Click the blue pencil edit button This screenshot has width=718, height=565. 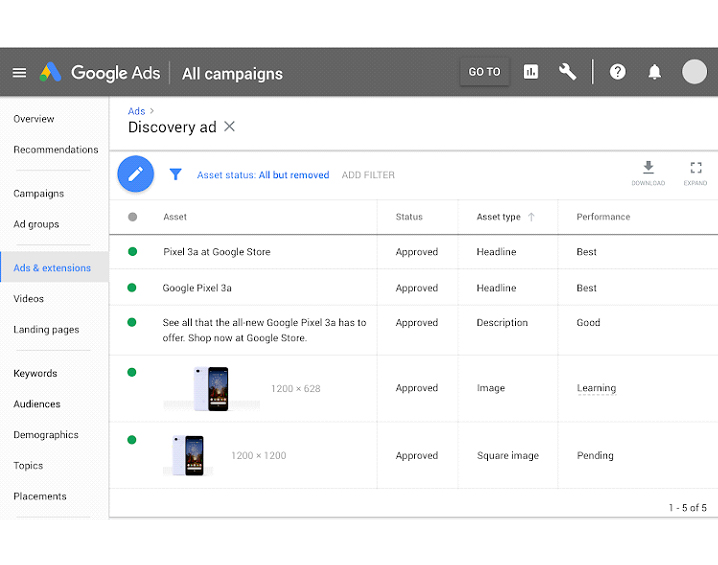pos(136,174)
